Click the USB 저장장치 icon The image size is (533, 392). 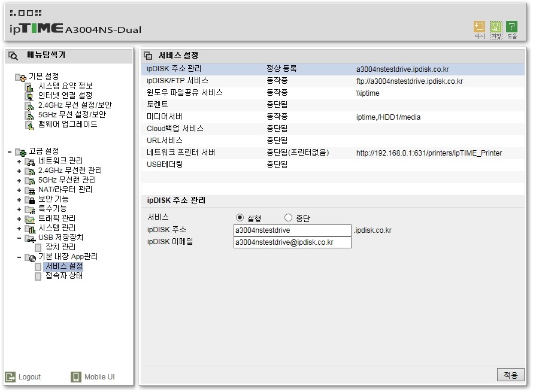tap(31, 238)
